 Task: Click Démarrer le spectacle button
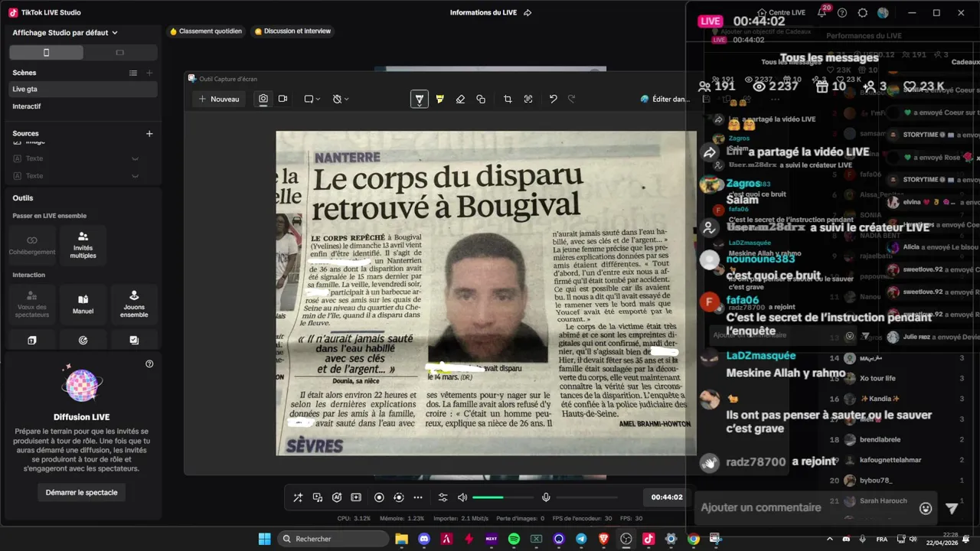81,492
